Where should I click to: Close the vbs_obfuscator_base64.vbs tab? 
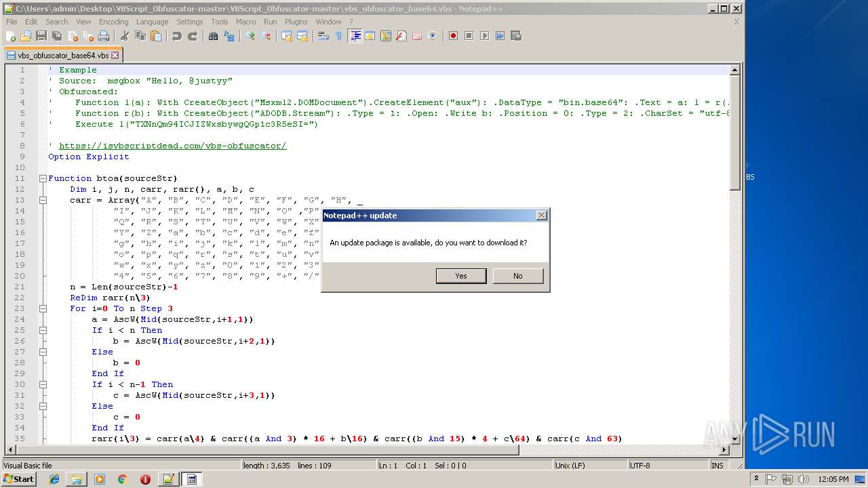[x=115, y=56]
